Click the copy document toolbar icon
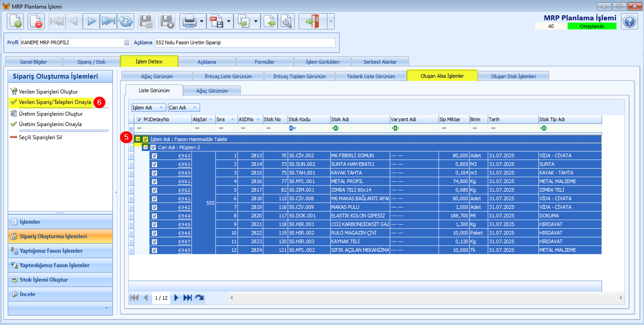 click(x=243, y=21)
